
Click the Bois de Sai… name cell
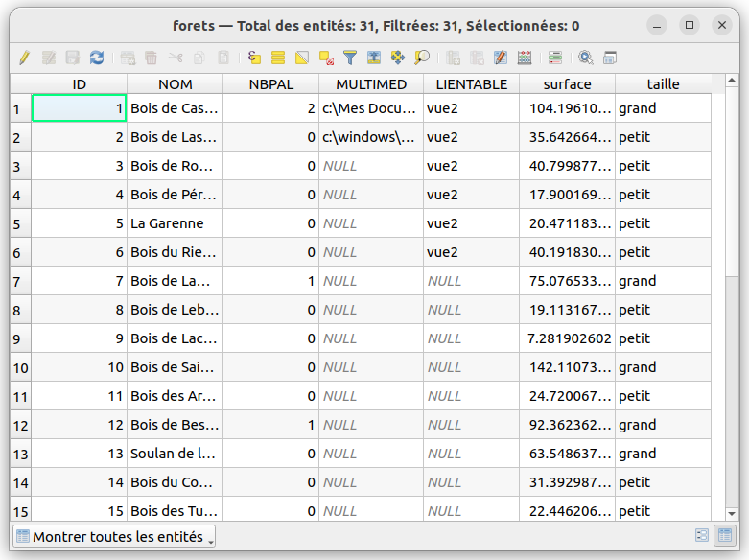(x=176, y=367)
